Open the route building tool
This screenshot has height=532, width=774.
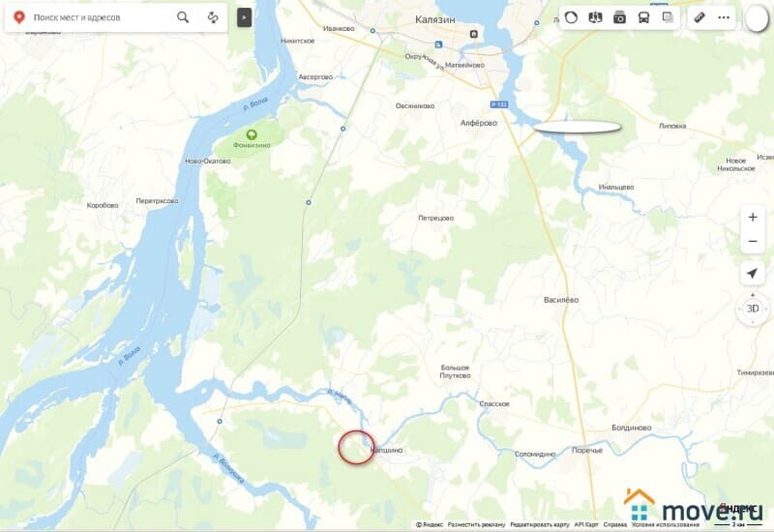click(213, 17)
